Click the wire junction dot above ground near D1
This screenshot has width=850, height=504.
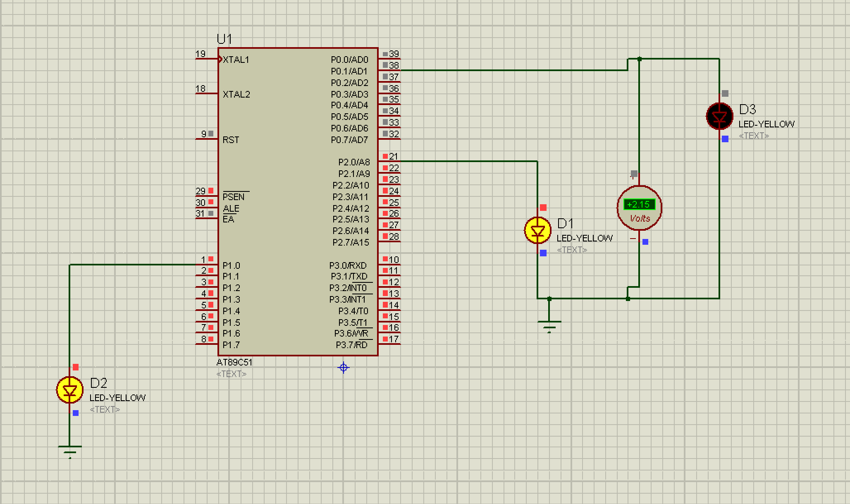pyautogui.click(x=549, y=299)
